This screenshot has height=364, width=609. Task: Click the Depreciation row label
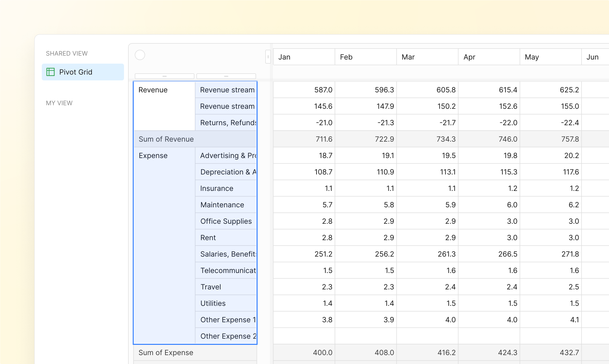(x=226, y=172)
